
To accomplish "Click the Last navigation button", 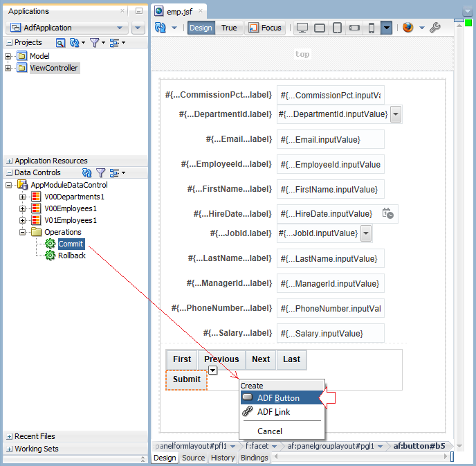I will click(x=291, y=359).
